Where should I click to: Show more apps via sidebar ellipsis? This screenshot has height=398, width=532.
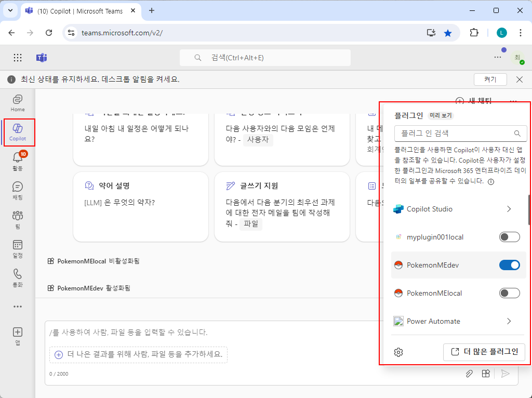pos(18,307)
